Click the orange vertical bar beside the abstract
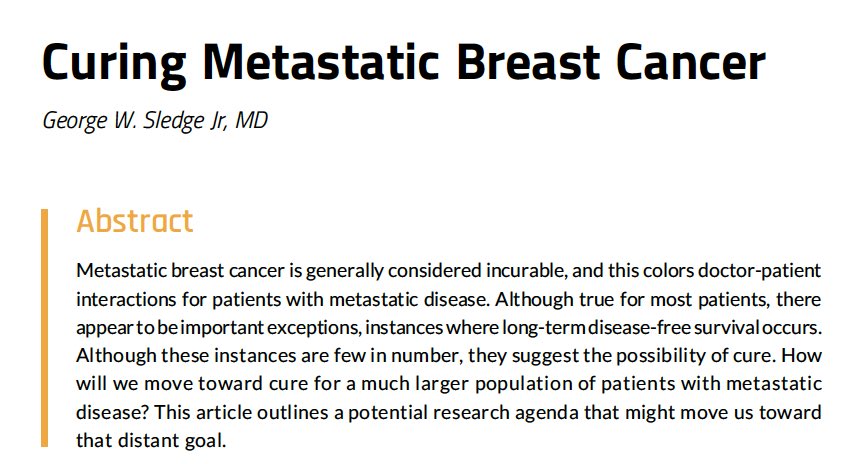 click(45, 328)
